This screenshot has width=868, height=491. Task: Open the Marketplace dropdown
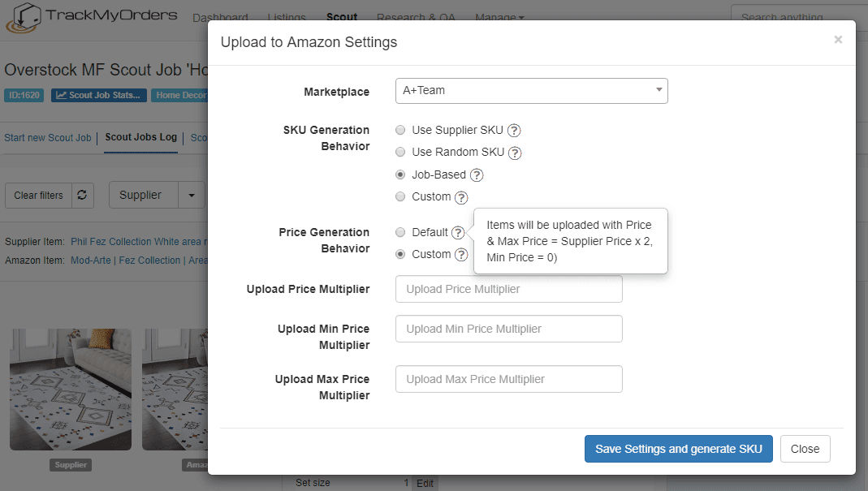click(x=531, y=90)
